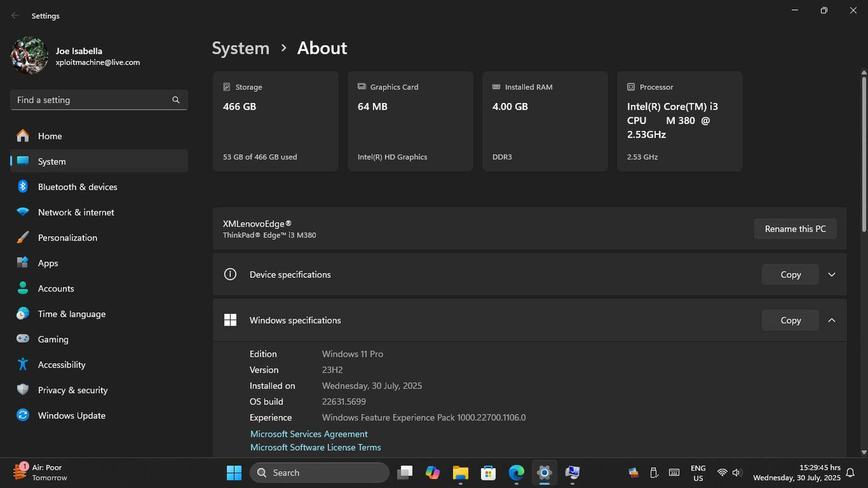Select System in the sidebar
The image size is (868, 488).
pos(99,161)
